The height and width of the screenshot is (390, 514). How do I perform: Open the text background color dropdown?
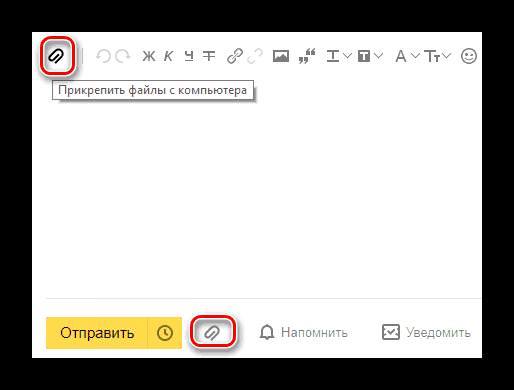tap(370, 56)
